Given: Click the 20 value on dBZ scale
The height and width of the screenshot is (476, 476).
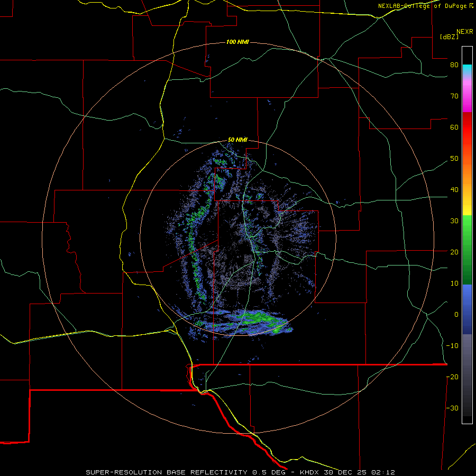Looking at the screenshot, I should [454, 252].
